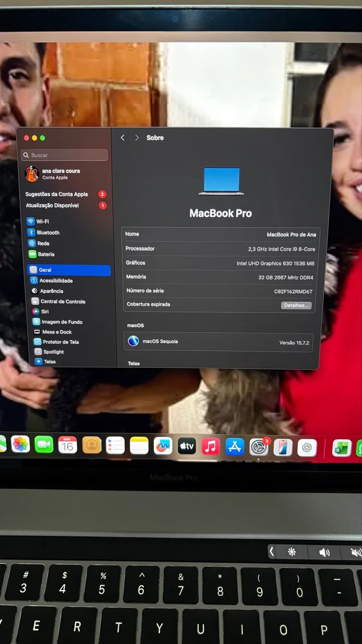362x644 pixels.
Task: Click System Settings icon in the Dock
Action: (259, 447)
